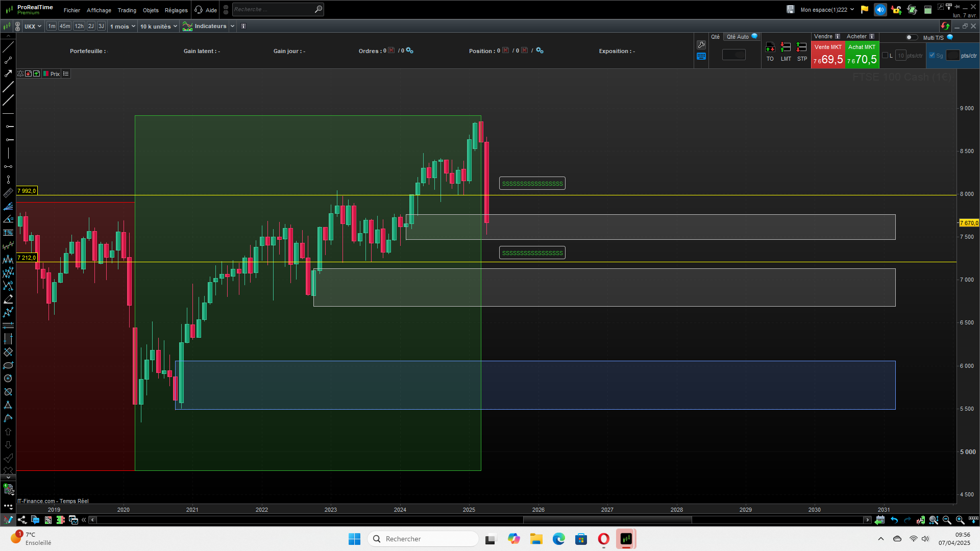Open the 10 k unités dropdown

[158, 27]
